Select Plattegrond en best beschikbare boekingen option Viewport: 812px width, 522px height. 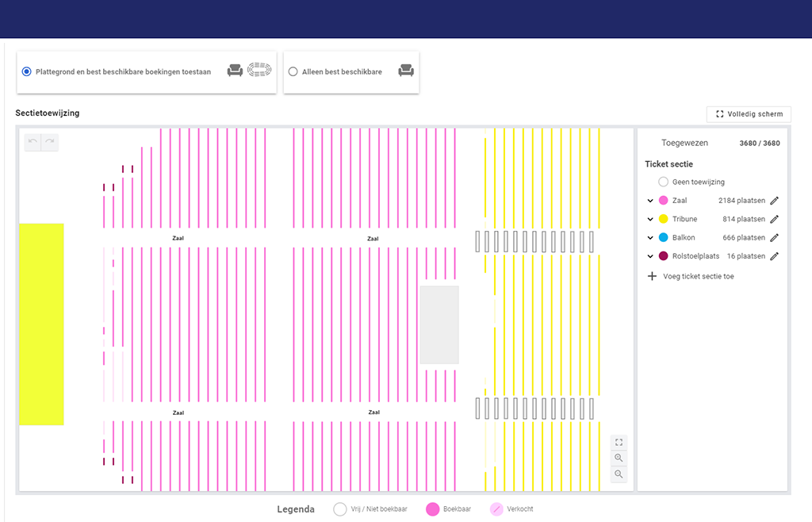[x=27, y=71]
